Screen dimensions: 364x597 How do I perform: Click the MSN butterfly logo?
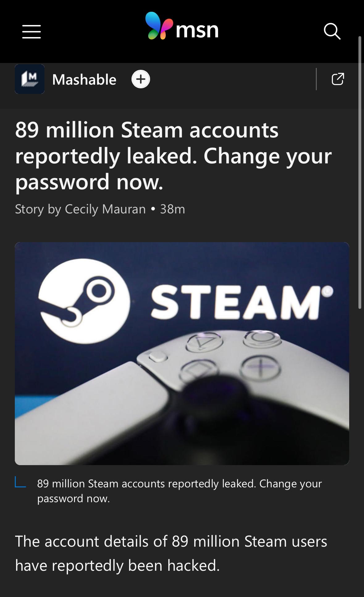pos(159,26)
